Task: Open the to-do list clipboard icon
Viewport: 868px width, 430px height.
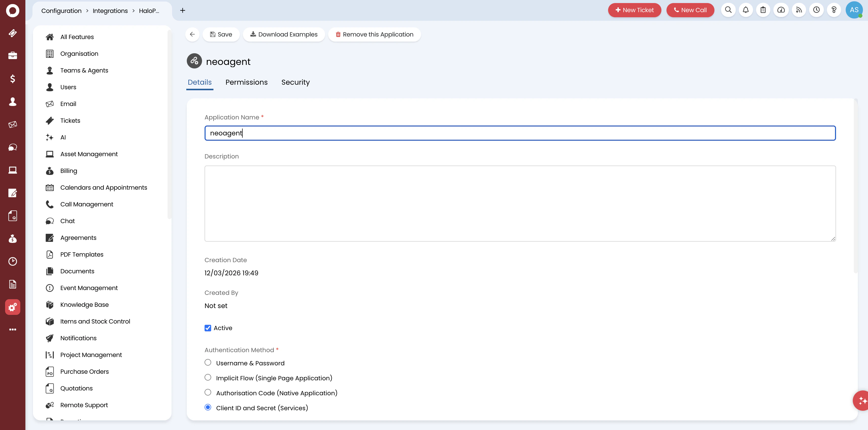Action: tap(763, 10)
